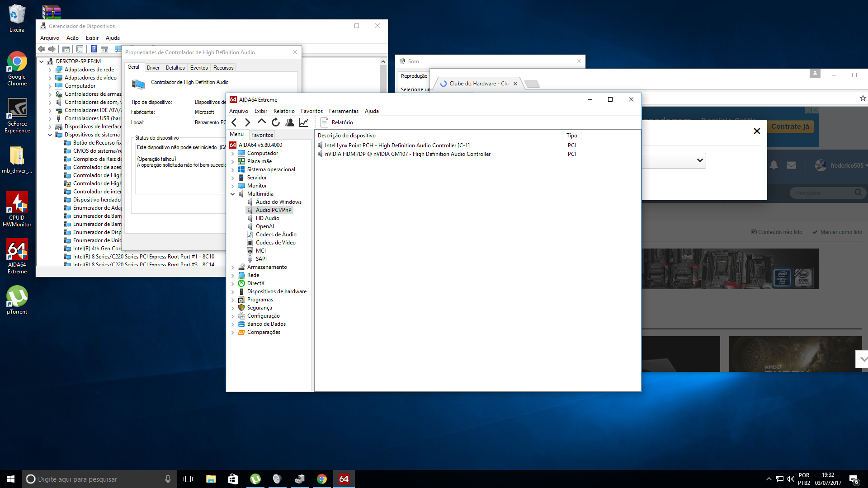The width and height of the screenshot is (868, 488).
Task: Click the Tipo column header
Action: (572, 136)
